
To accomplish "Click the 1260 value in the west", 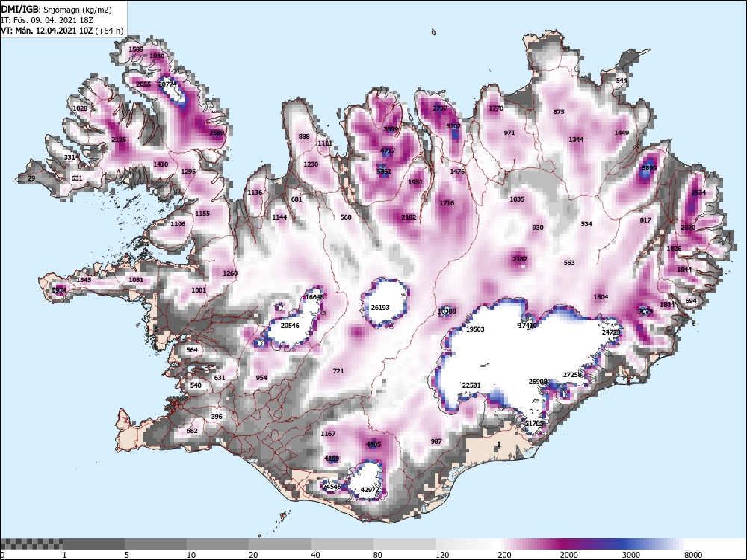I will point(230,273).
